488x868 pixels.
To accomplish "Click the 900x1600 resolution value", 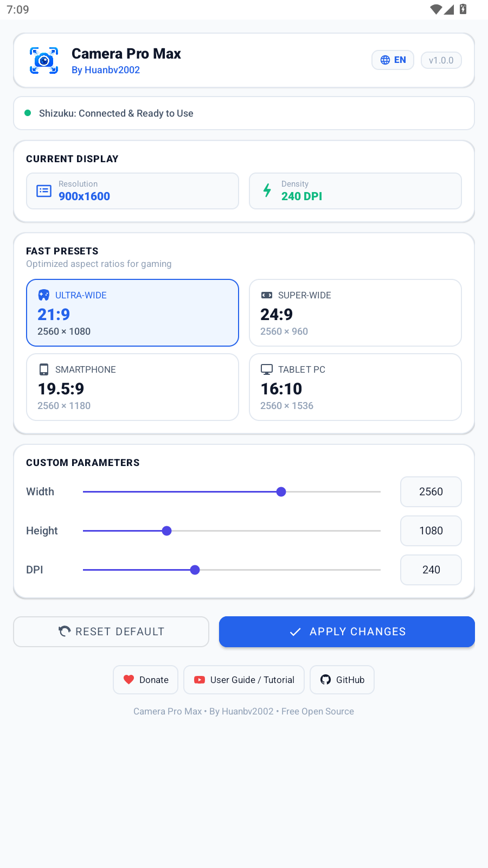I will [x=85, y=196].
